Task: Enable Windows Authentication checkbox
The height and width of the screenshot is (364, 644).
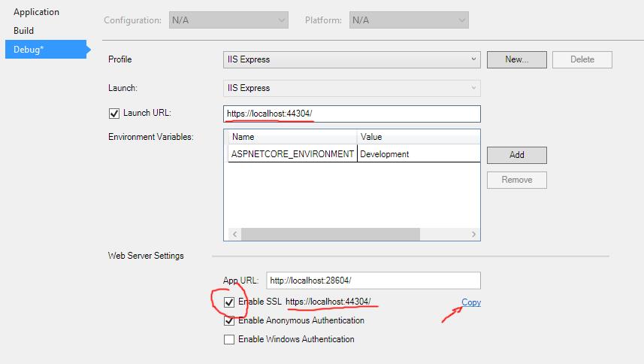Action: pyautogui.click(x=229, y=340)
